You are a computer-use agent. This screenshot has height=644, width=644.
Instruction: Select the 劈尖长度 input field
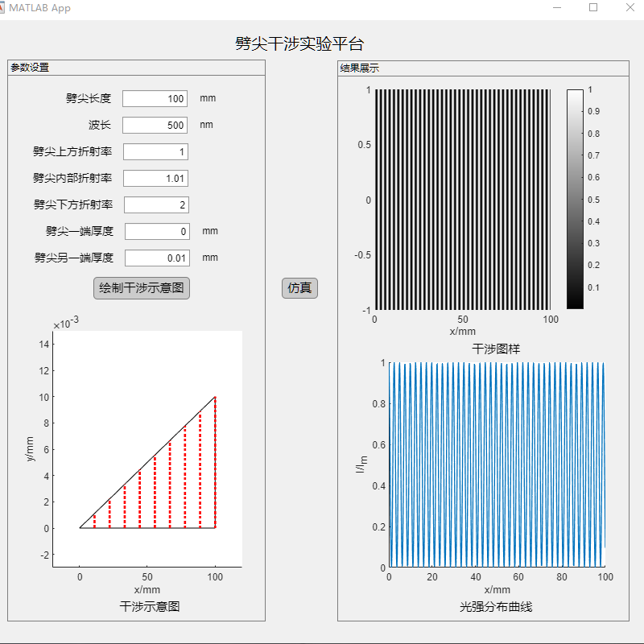tap(155, 97)
